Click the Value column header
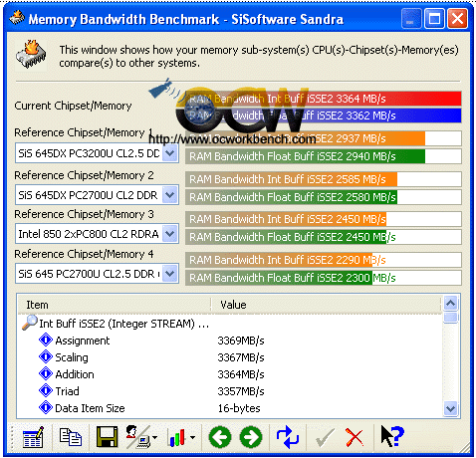 [x=327, y=305]
